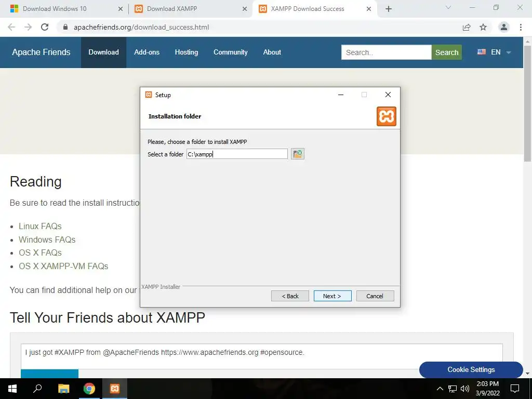Image resolution: width=532 pixels, height=399 pixels.
Task: Close the Setup dialog window
Action: pos(388,95)
